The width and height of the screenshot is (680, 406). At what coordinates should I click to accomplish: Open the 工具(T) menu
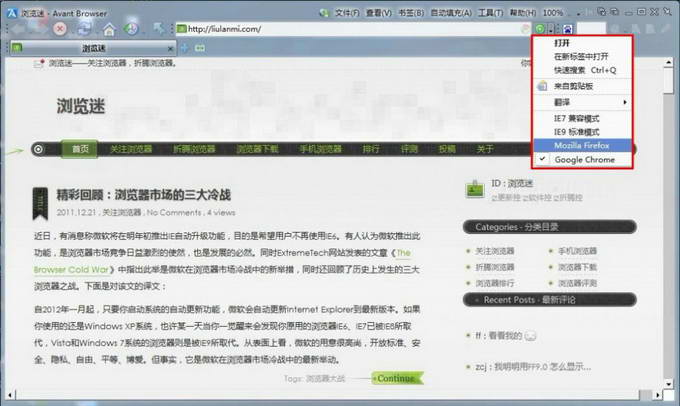click(x=490, y=13)
